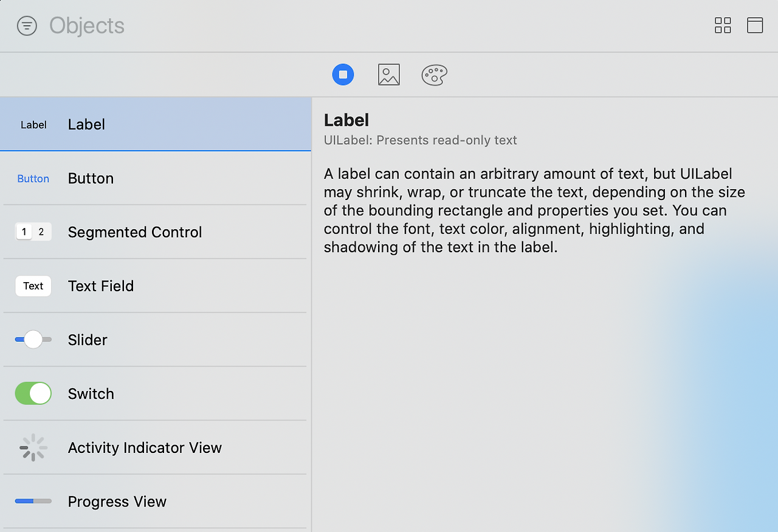Click the activity spinner preview icon
This screenshot has width=778, height=532.
(x=33, y=447)
